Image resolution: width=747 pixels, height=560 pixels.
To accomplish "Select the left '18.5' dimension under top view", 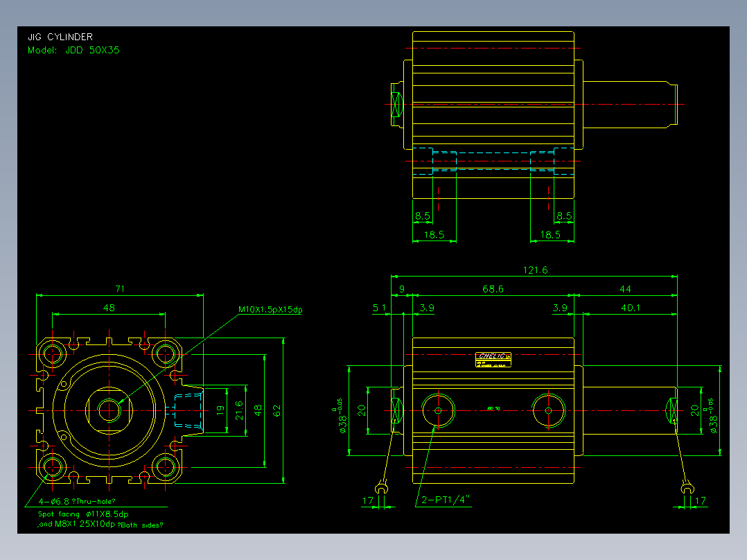I will coord(434,234).
